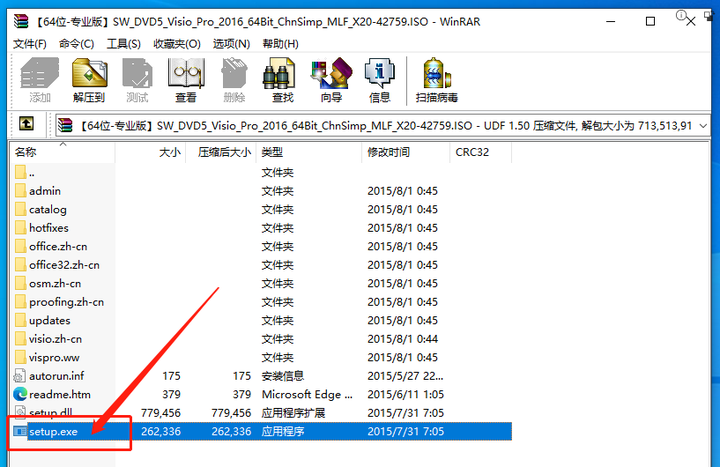Screen dimensions: 720x467
Task: Go up one level with arrow icon
Action: pos(26,124)
